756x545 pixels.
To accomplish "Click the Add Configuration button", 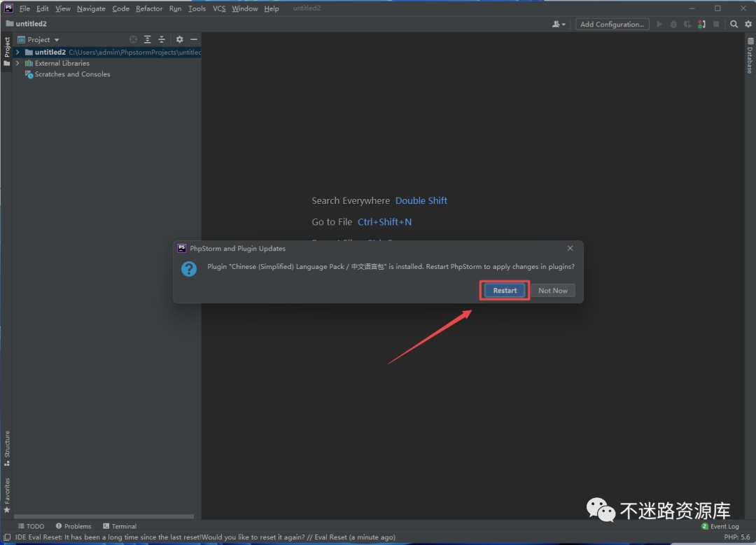I will (612, 24).
